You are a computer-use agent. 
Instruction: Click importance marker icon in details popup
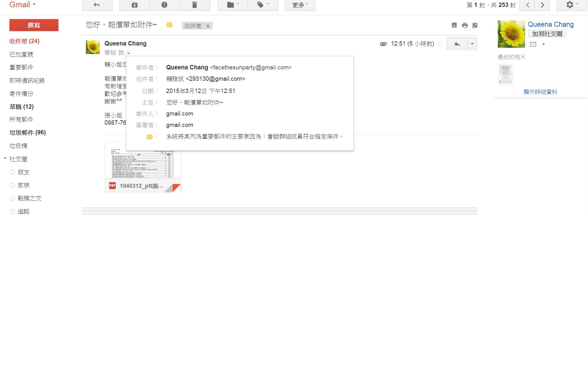click(150, 137)
